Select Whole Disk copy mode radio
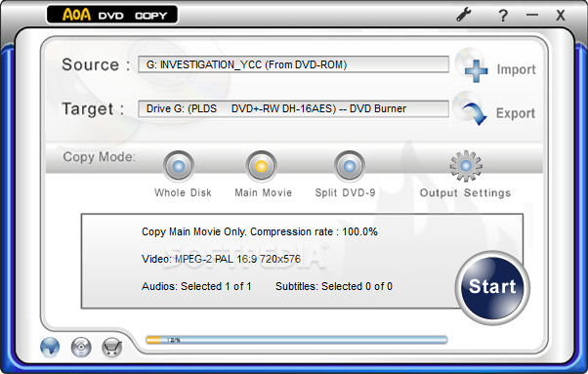Screen dimensions: 588x374 click(x=179, y=166)
